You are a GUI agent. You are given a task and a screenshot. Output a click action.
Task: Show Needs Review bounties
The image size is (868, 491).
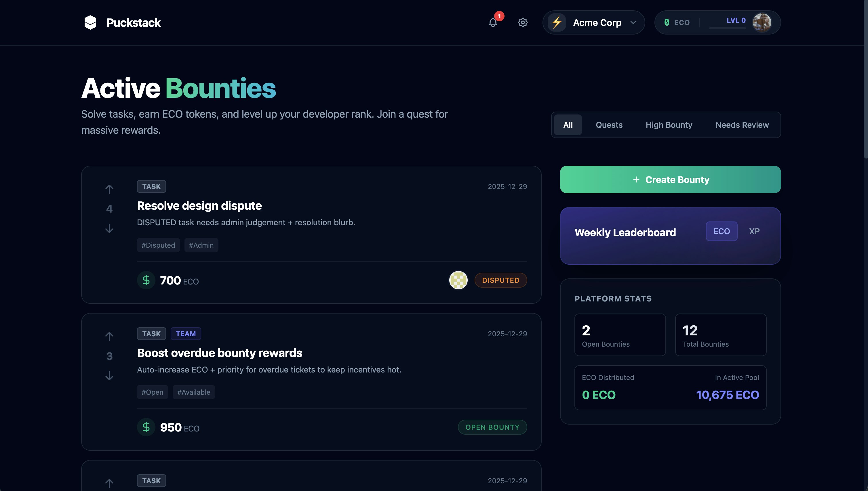coord(742,125)
